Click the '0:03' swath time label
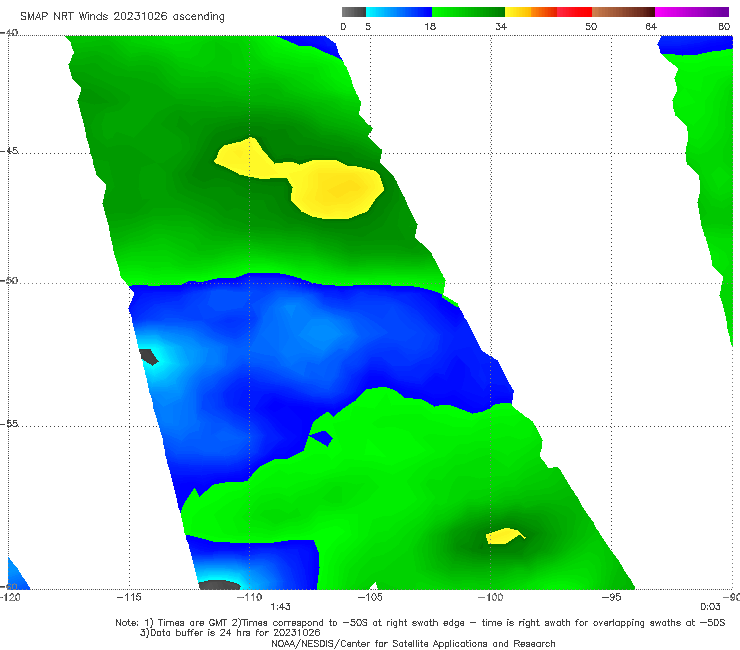Screen dimensions: 740x650 point(710,607)
